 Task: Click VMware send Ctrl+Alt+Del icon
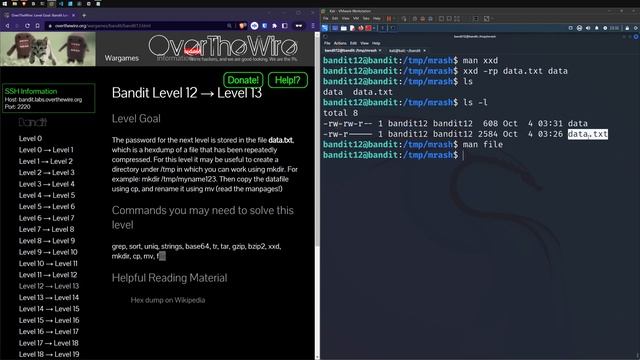coord(404,18)
